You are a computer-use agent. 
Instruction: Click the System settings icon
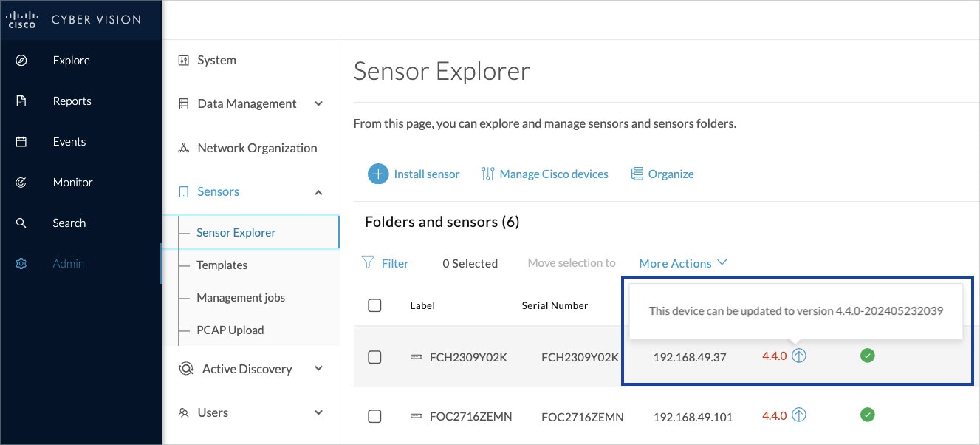pos(184,61)
